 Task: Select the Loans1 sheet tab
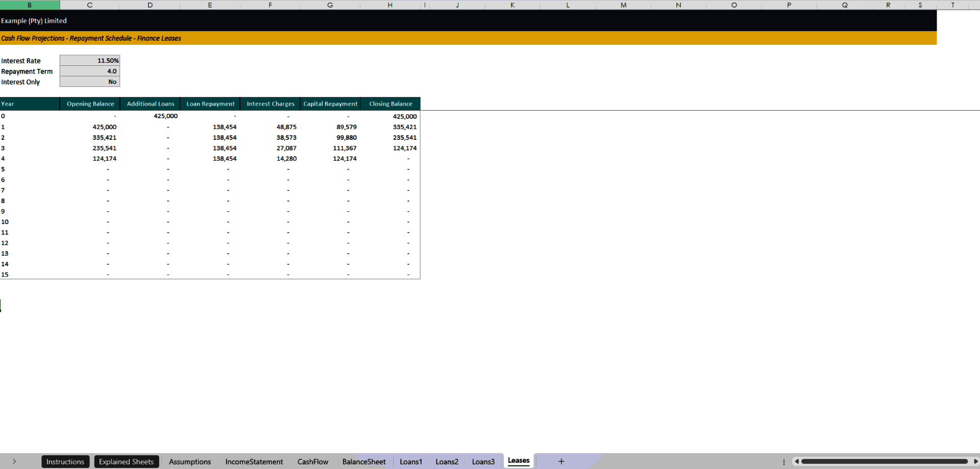point(410,461)
